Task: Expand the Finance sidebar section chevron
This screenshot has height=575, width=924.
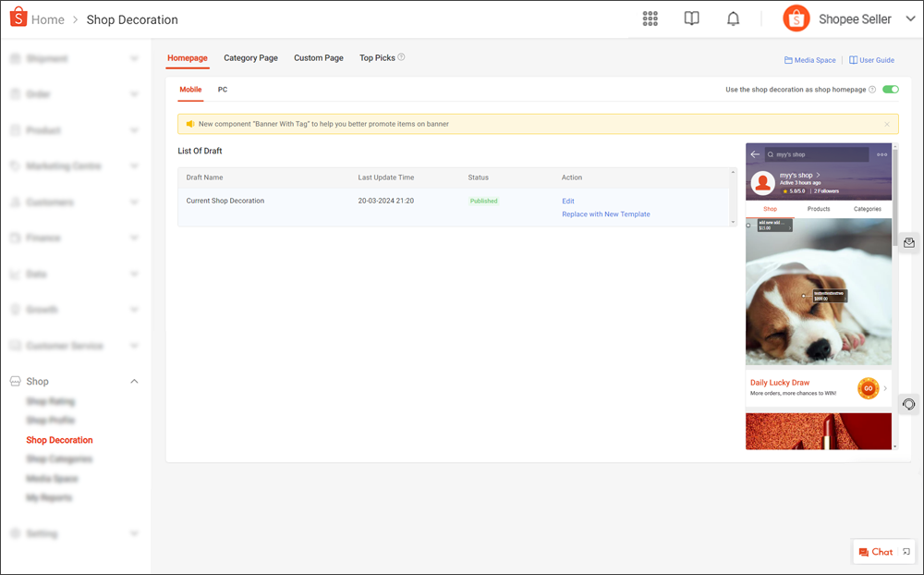Action: click(134, 239)
